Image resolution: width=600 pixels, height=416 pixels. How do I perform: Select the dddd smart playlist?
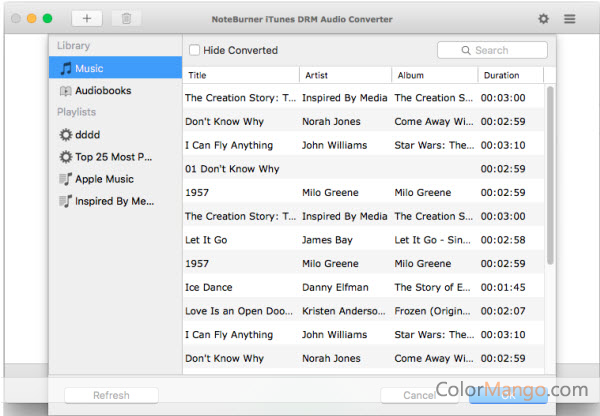pyautogui.click(x=115, y=134)
